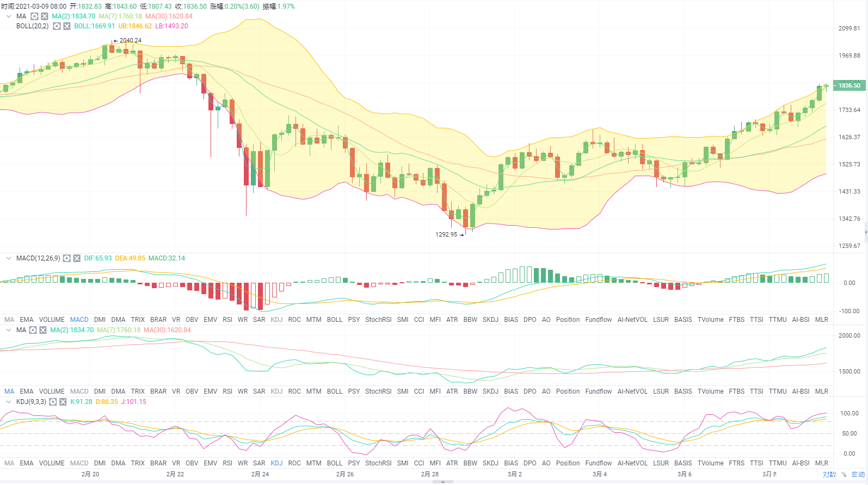The height and width of the screenshot is (485, 868).
Task: Click the bottom-center expand handle arrow
Action: 443,482
